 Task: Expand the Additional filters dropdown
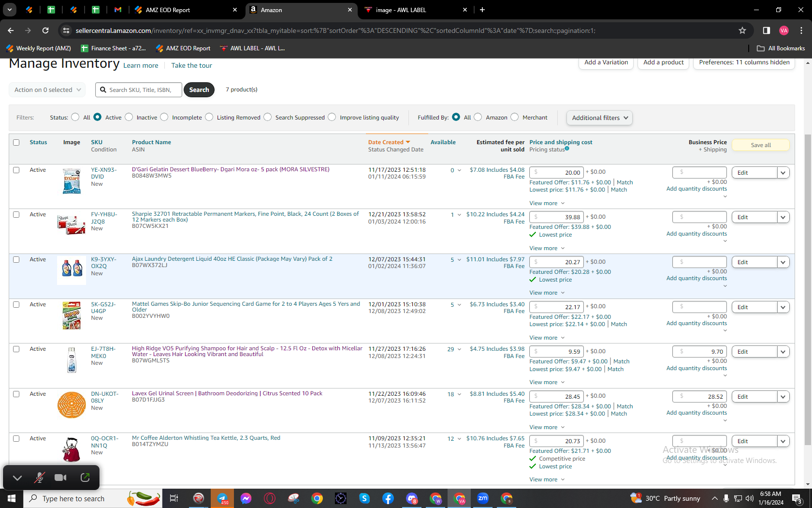599,118
